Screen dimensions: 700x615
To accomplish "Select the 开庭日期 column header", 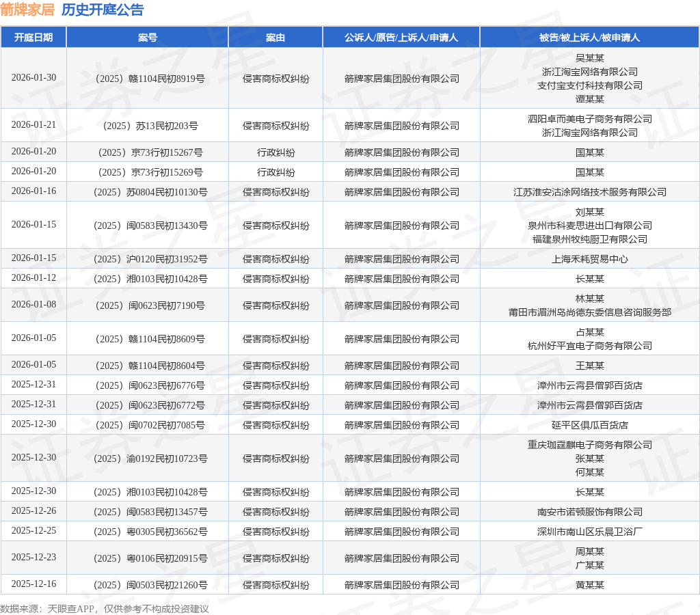I will click(33, 38).
